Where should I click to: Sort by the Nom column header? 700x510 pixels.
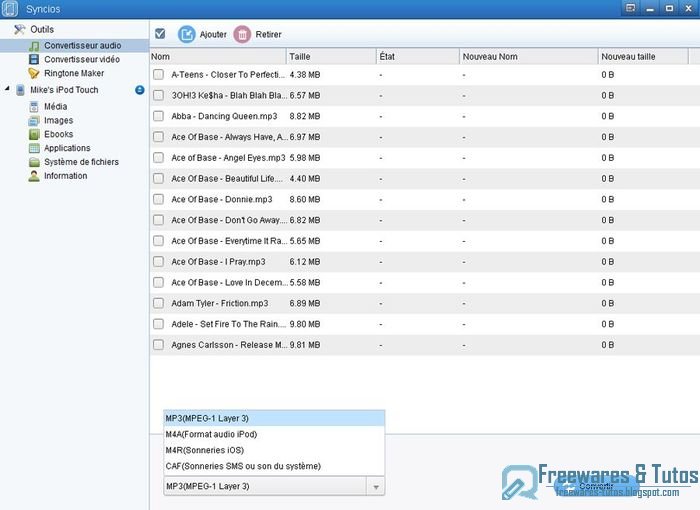click(218, 57)
